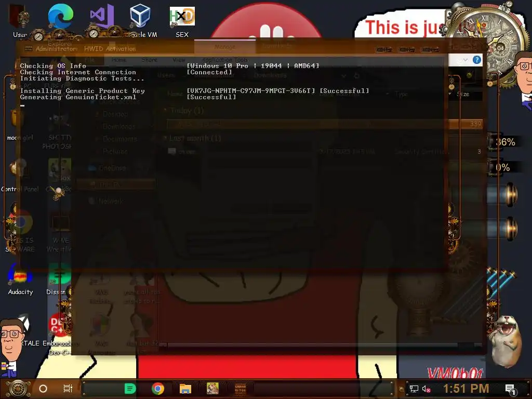Viewport: 532px width, 399px height.
Task: Switch to the View ribbon tab in Explorer
Action: (x=179, y=60)
